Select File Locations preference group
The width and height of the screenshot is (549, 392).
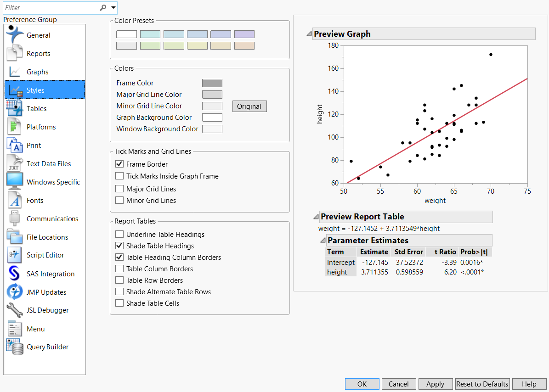tap(47, 237)
